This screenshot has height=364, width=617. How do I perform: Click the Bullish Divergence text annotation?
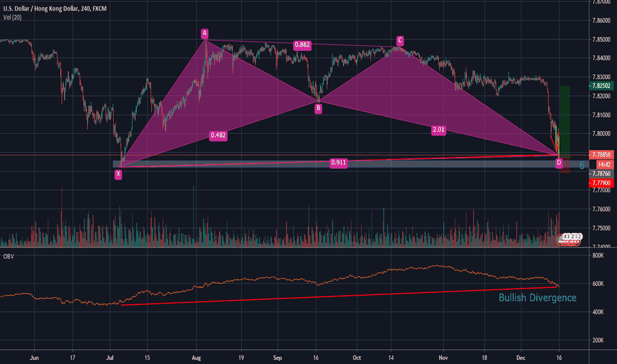click(538, 298)
